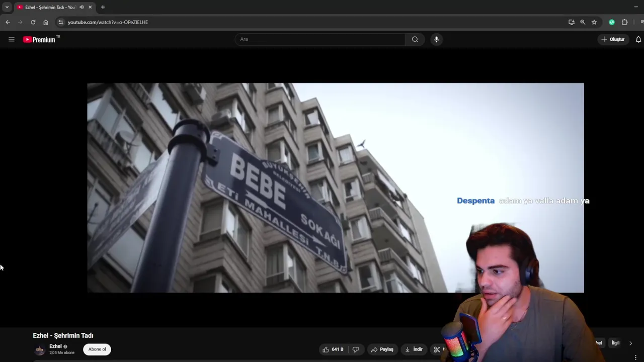This screenshot has width=644, height=362.
Task: Open the notifications bell
Action: click(x=638, y=39)
